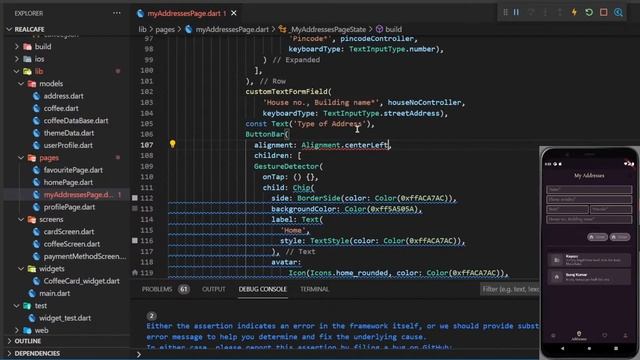Collapse the pages folder
The width and height of the screenshot is (640, 360).
coord(21,158)
